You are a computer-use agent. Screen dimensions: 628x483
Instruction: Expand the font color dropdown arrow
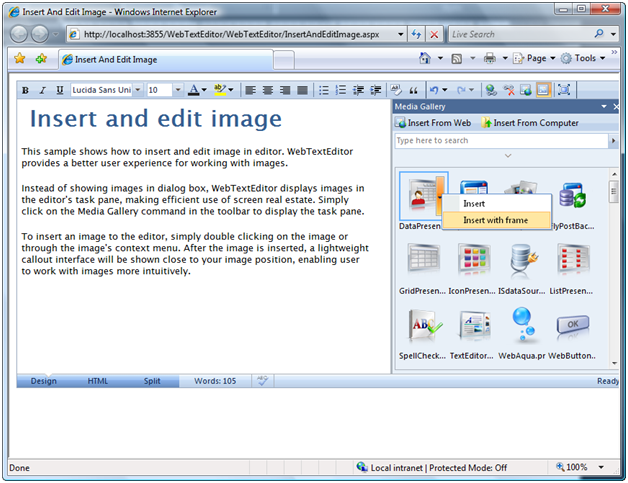(x=204, y=90)
